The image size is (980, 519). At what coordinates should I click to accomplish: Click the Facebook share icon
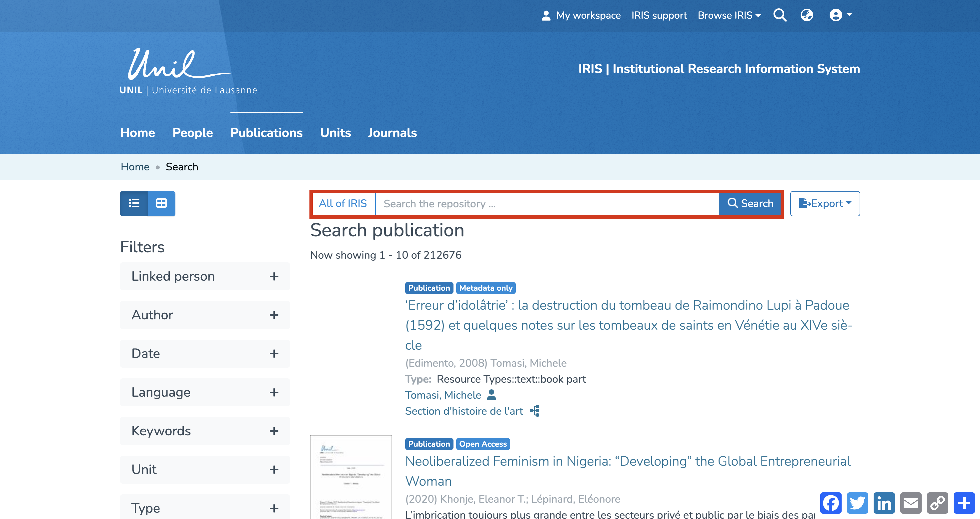[x=831, y=503]
